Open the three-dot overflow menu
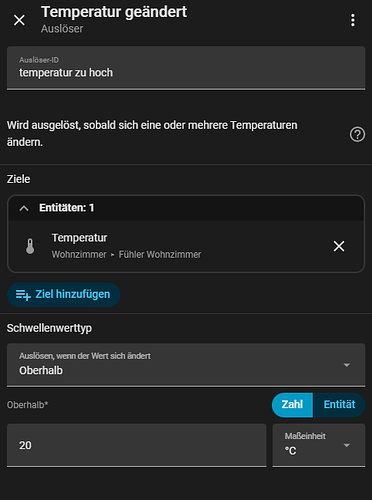 point(353,20)
